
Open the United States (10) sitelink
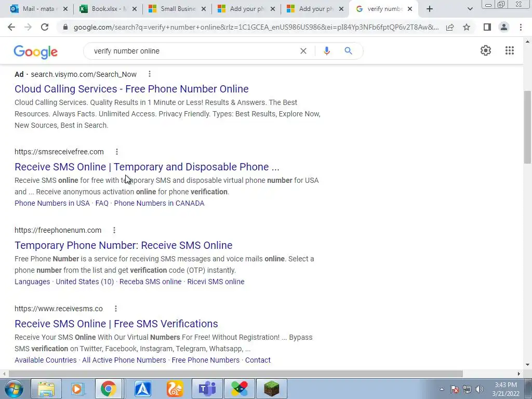pyautogui.click(x=85, y=282)
